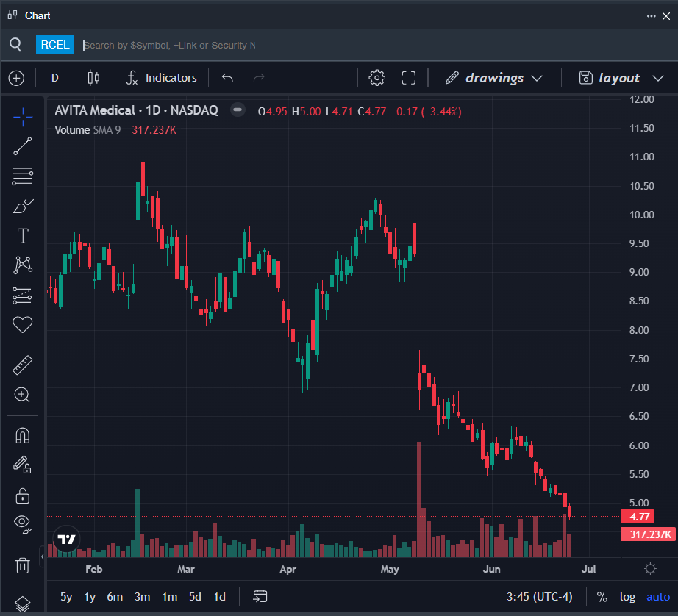Enter fullscreen chart mode
The height and width of the screenshot is (616, 678).
(409, 78)
